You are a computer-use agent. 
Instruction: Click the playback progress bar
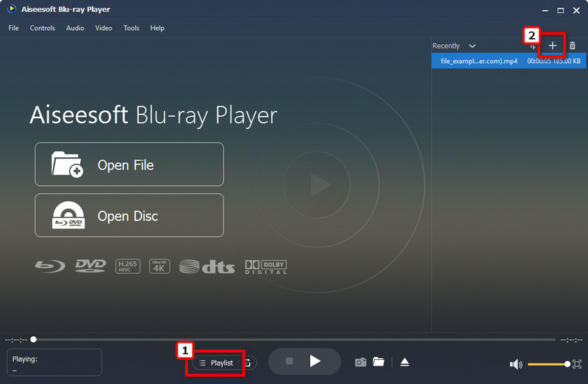point(295,339)
